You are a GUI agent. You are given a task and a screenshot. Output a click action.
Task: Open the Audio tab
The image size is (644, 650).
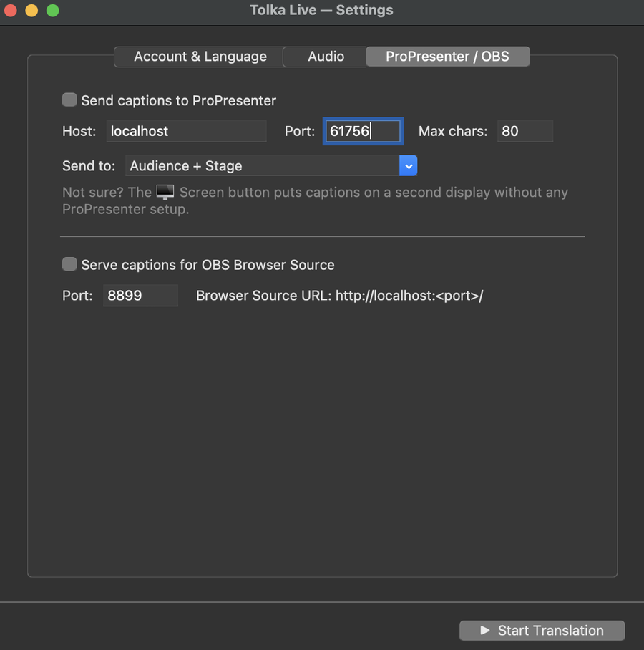point(326,57)
